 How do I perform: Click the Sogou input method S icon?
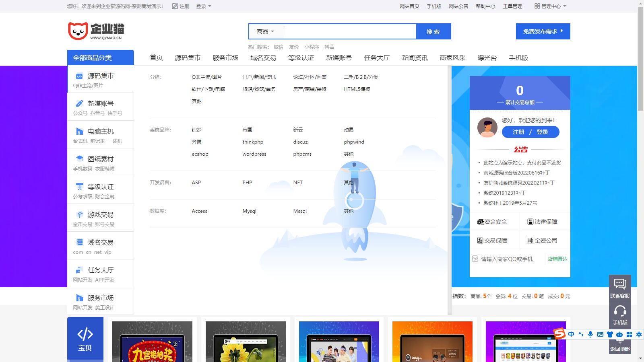click(x=559, y=334)
